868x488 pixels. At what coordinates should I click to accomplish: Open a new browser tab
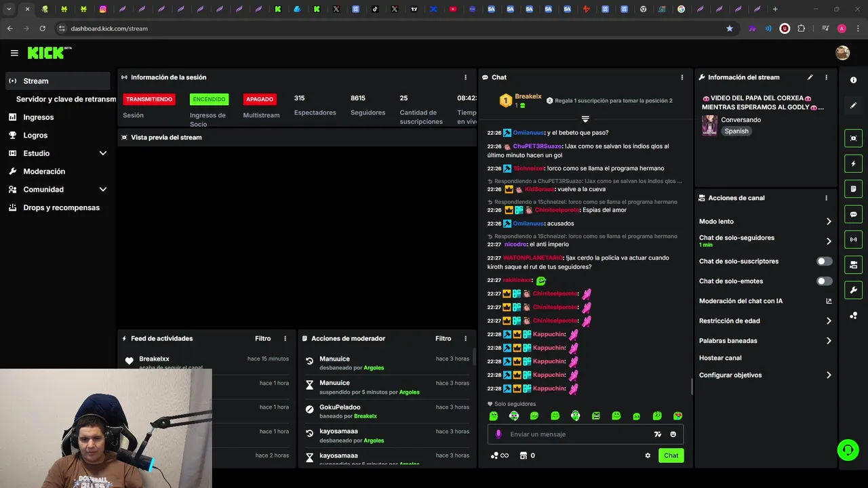(775, 9)
